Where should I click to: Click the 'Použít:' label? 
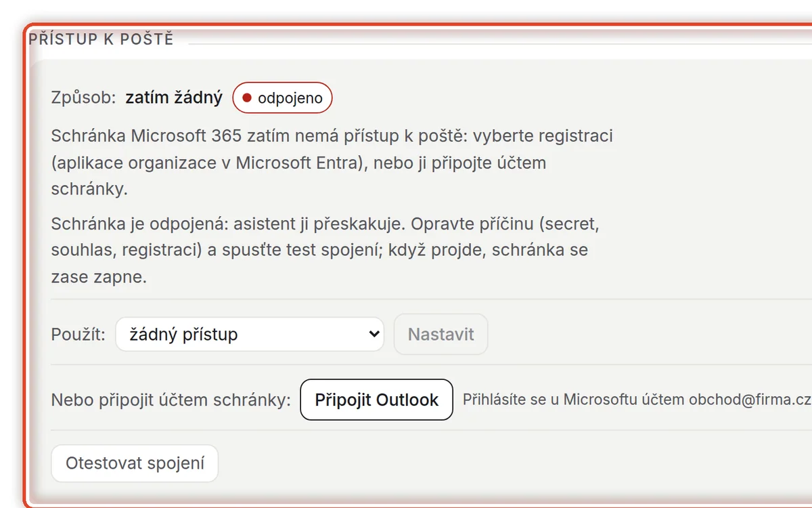pyautogui.click(x=78, y=334)
